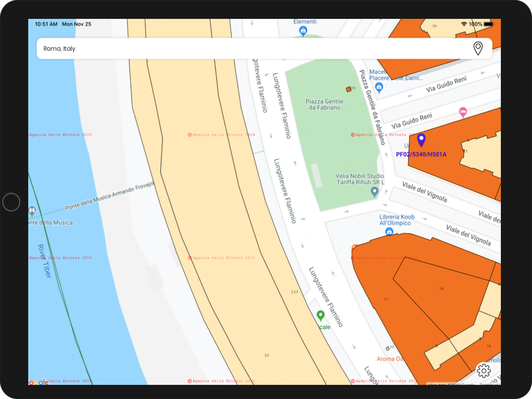
Task: Tap the pink hotel marker on Via Guido Reni
Action: (x=463, y=112)
